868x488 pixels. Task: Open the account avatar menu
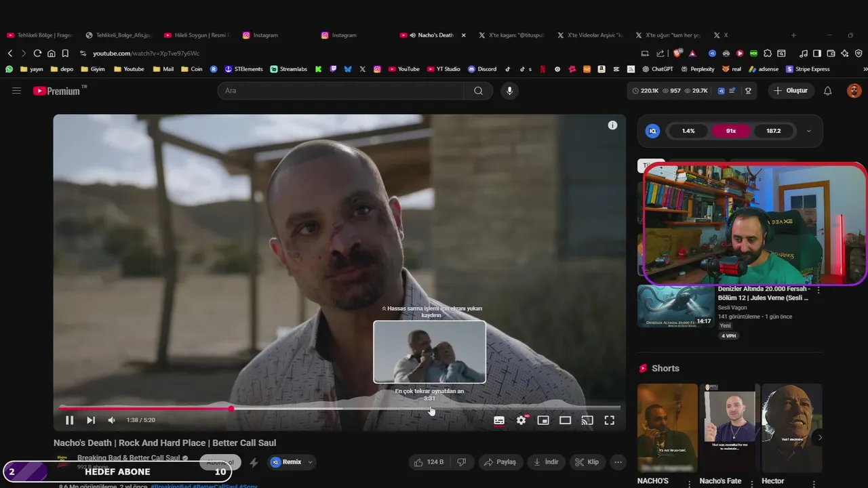(854, 91)
